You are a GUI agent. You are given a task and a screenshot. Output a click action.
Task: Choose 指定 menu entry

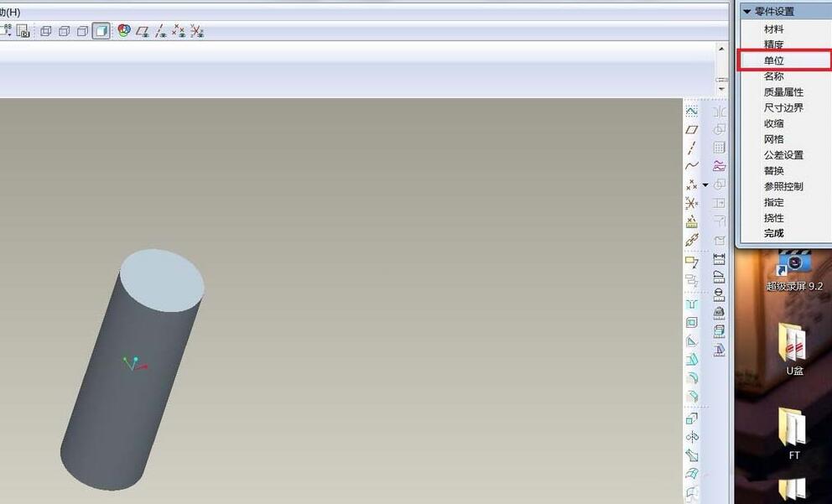tap(773, 202)
